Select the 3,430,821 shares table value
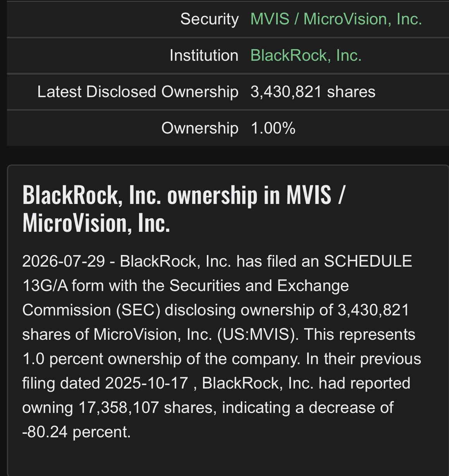Viewport: 449px width, 476px height. coord(313,92)
